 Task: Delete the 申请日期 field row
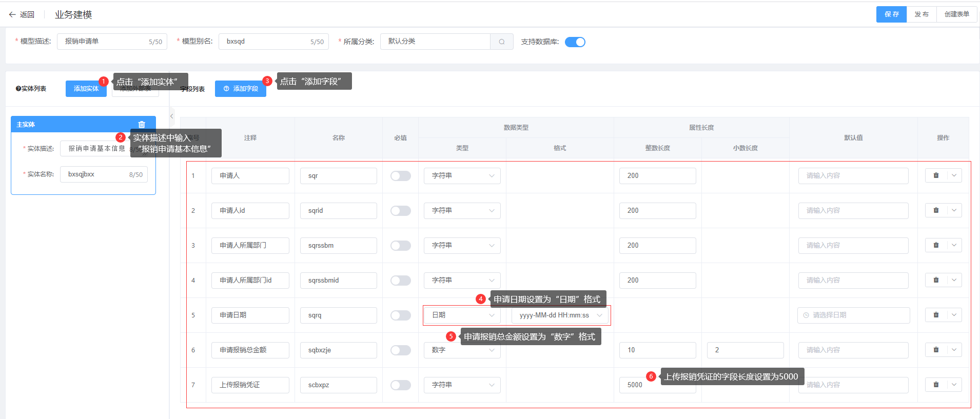(x=936, y=315)
